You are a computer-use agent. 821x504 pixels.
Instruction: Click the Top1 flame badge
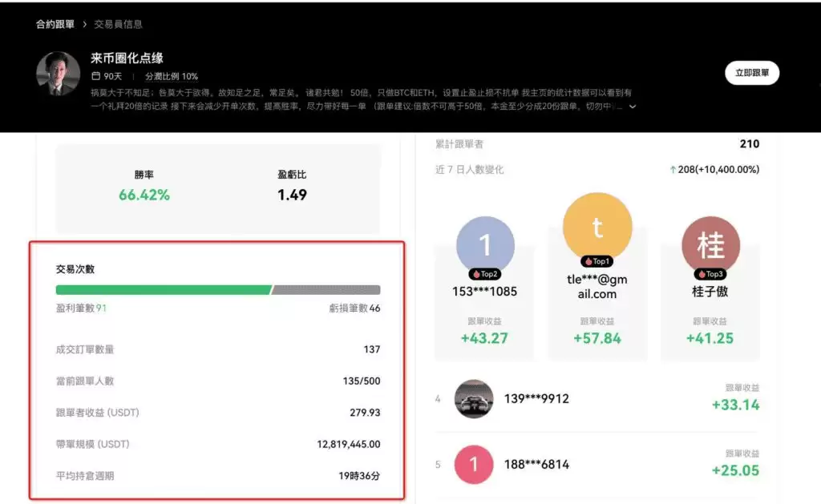597,260
